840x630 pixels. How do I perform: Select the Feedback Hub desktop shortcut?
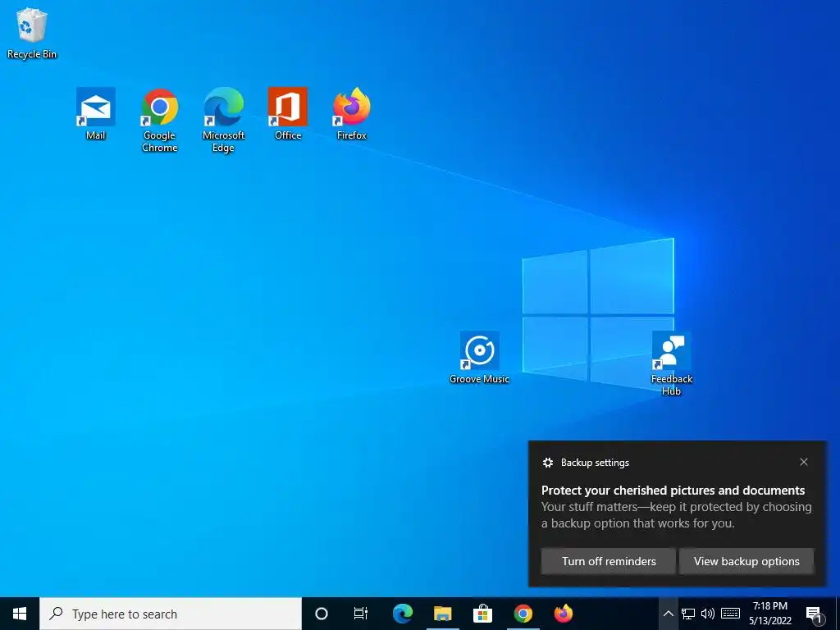point(671,363)
